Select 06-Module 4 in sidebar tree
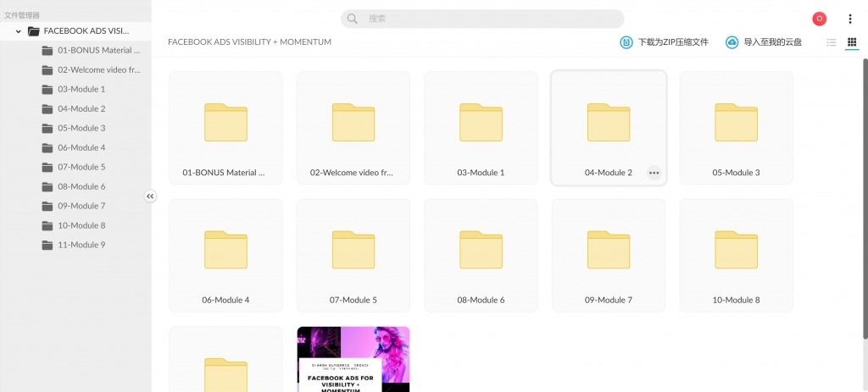 click(x=75, y=147)
